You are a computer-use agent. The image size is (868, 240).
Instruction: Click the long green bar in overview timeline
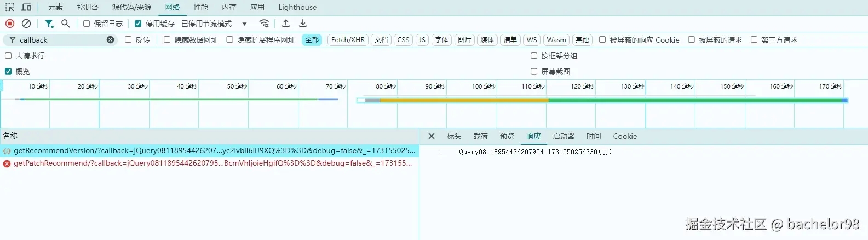coord(171,99)
